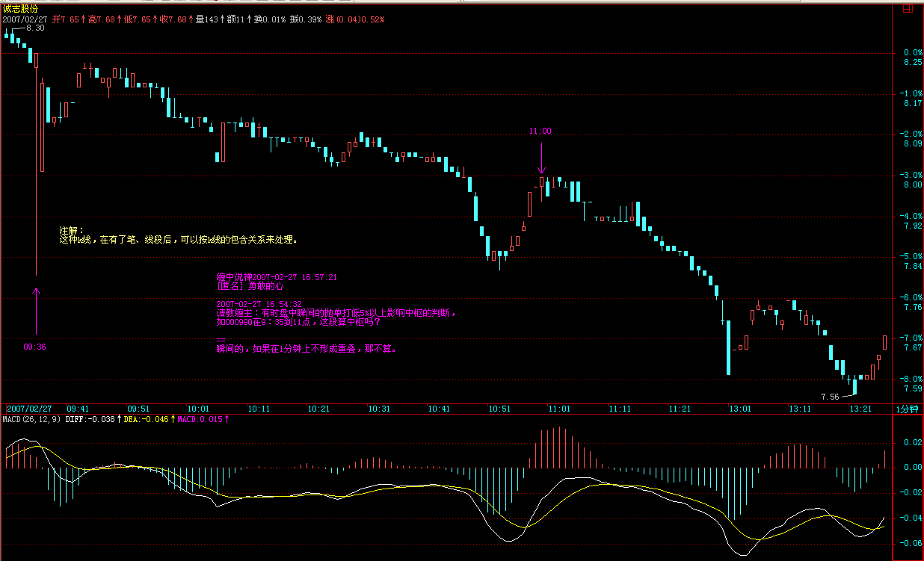924x561 pixels.
Task: Click the MACD(26,12,9) indicator label
Action: [x=31, y=420]
